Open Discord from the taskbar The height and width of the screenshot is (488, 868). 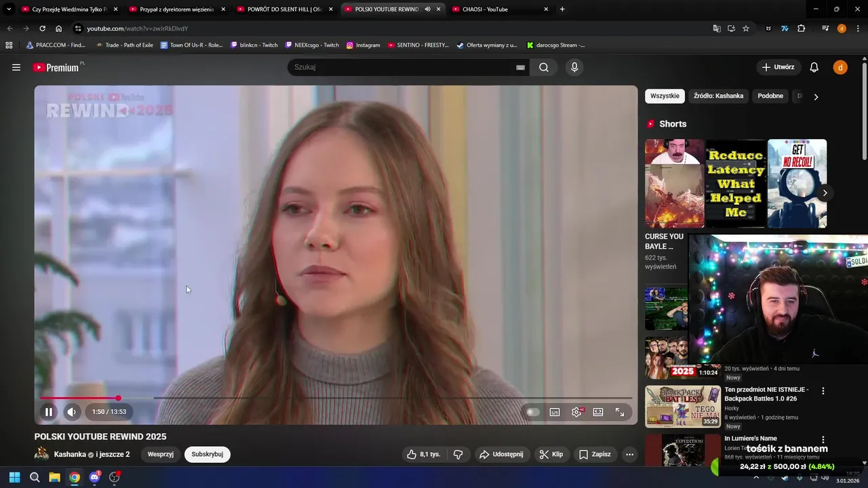[x=95, y=477]
